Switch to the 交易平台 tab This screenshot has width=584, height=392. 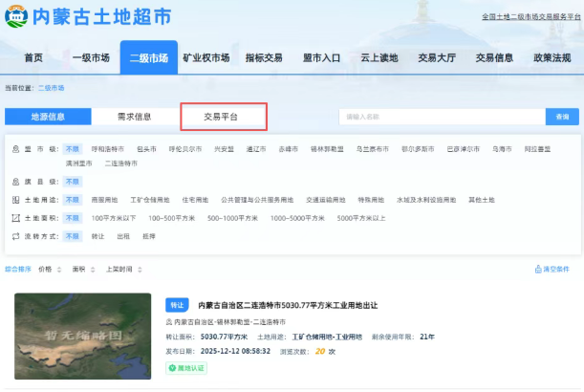[x=223, y=117]
